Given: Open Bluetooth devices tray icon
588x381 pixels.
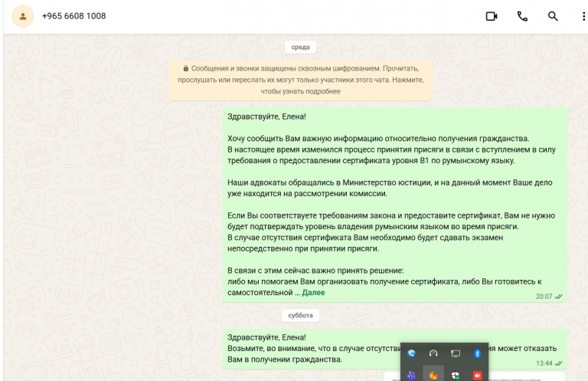Looking at the screenshot, I should 477,353.
